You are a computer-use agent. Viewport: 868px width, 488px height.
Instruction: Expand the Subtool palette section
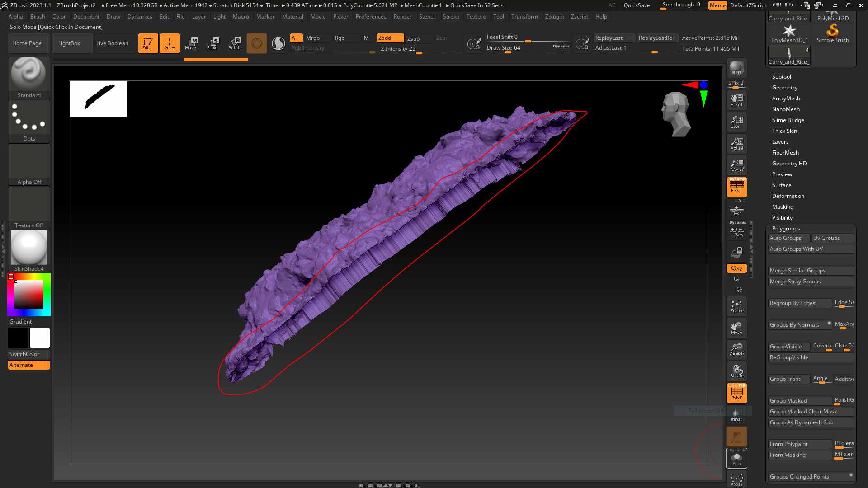781,77
